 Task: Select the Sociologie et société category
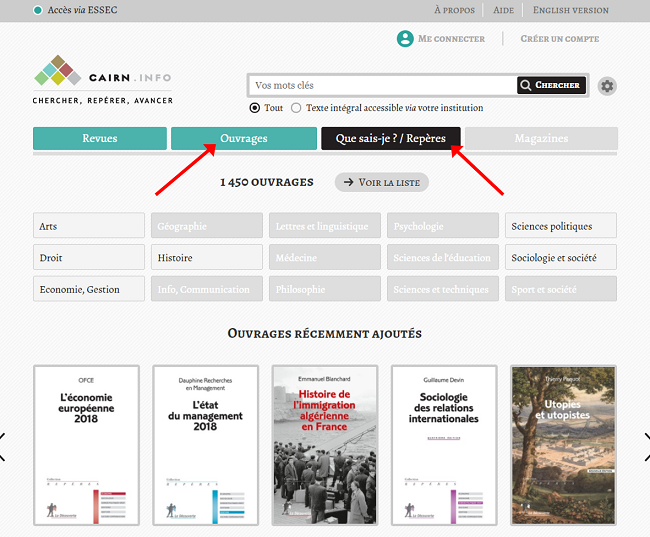pyautogui.click(x=561, y=257)
